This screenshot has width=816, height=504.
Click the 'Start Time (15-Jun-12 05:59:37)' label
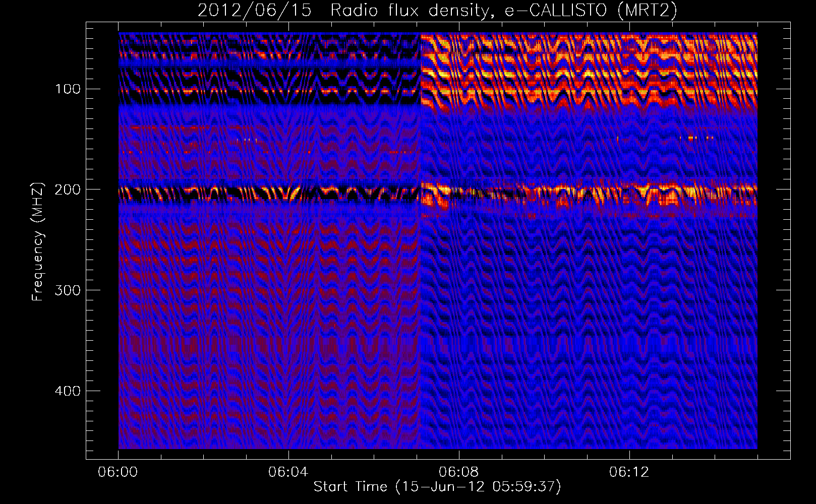pos(437,487)
